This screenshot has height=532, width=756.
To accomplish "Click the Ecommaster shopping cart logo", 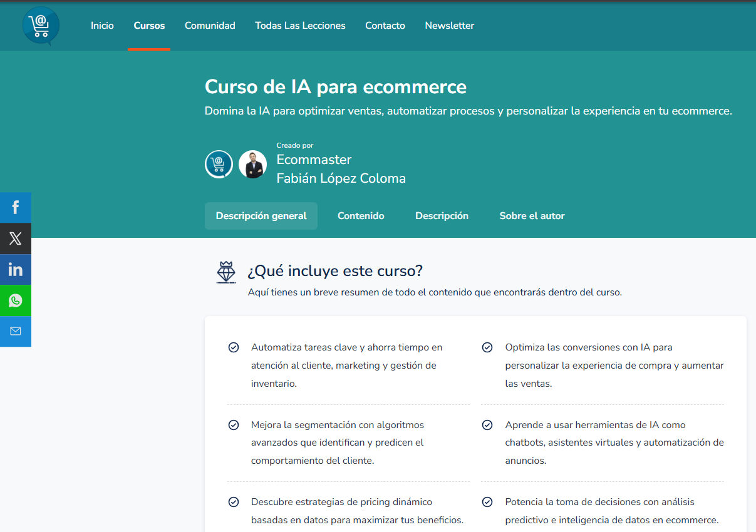I will (x=41, y=26).
